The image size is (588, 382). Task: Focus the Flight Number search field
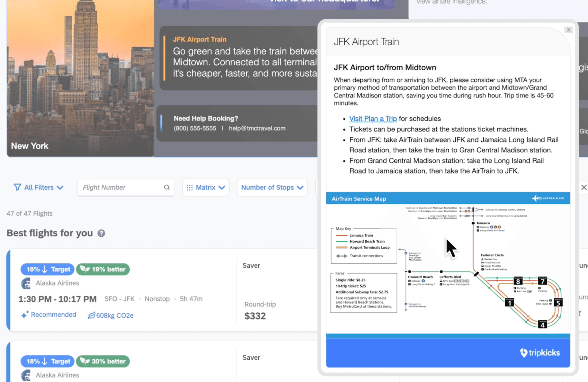tap(126, 187)
